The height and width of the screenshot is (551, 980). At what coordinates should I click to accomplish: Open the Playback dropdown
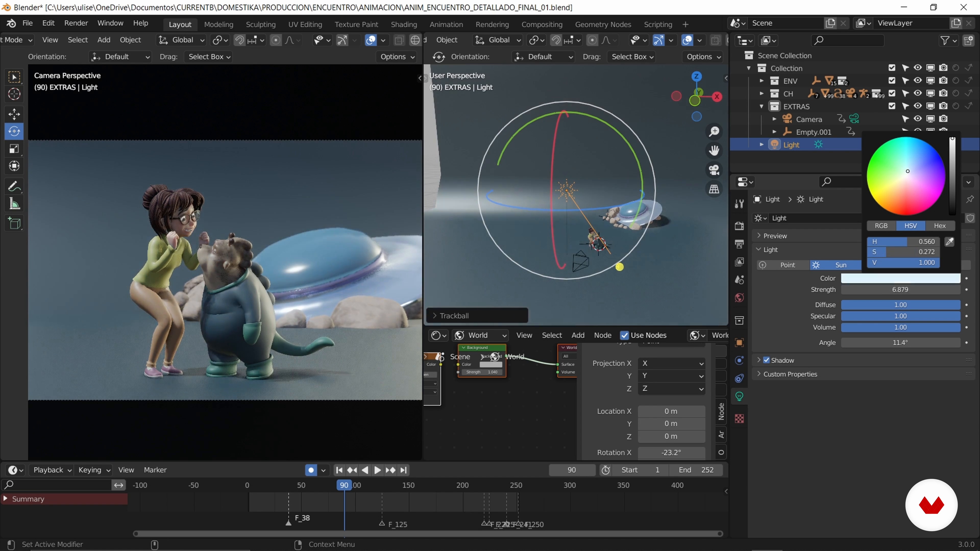pos(52,470)
